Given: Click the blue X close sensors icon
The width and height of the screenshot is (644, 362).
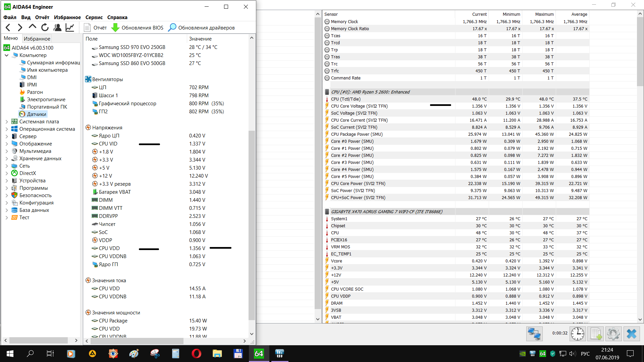Looking at the screenshot, I should click(x=632, y=334).
